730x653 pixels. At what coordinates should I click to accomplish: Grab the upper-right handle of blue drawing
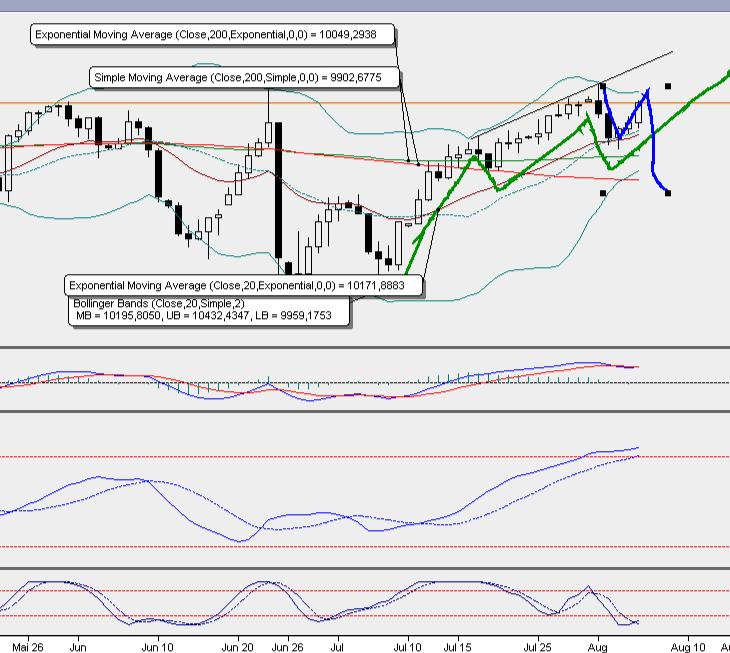pyautogui.click(x=668, y=86)
